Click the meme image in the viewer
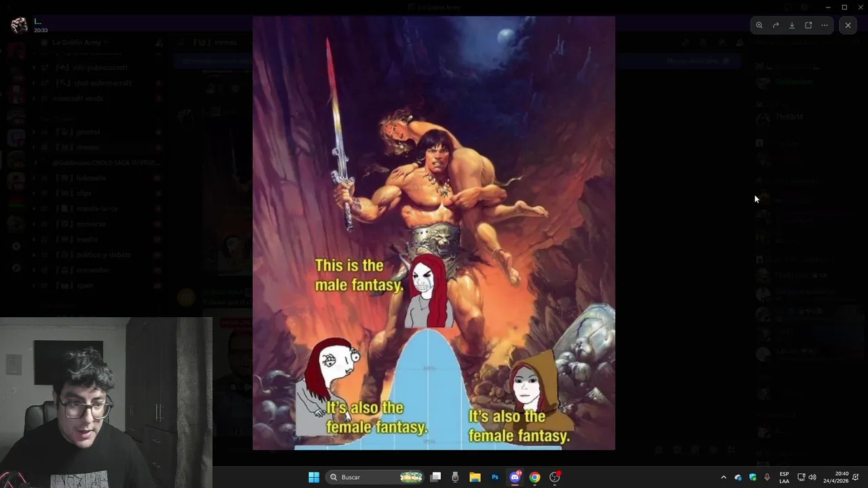Image resolution: width=868 pixels, height=488 pixels. coord(434,233)
